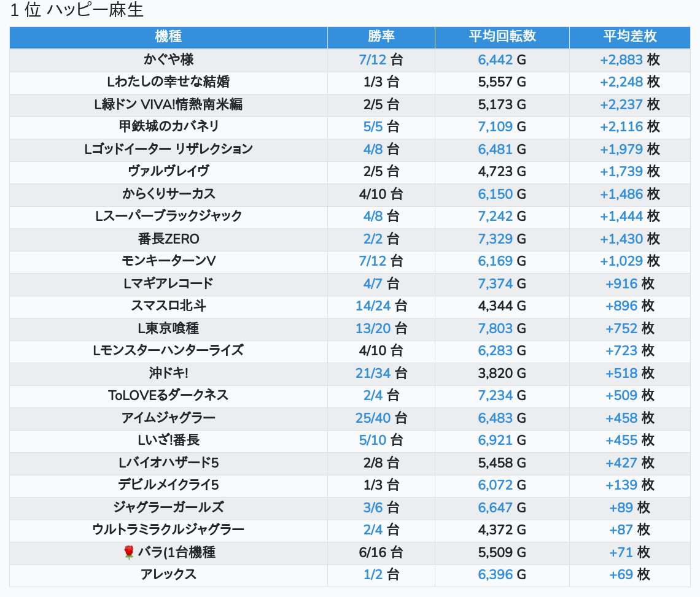Click the ヴァルヴレイヴ machine name
This screenshot has width=700, height=597.
coord(169,171)
